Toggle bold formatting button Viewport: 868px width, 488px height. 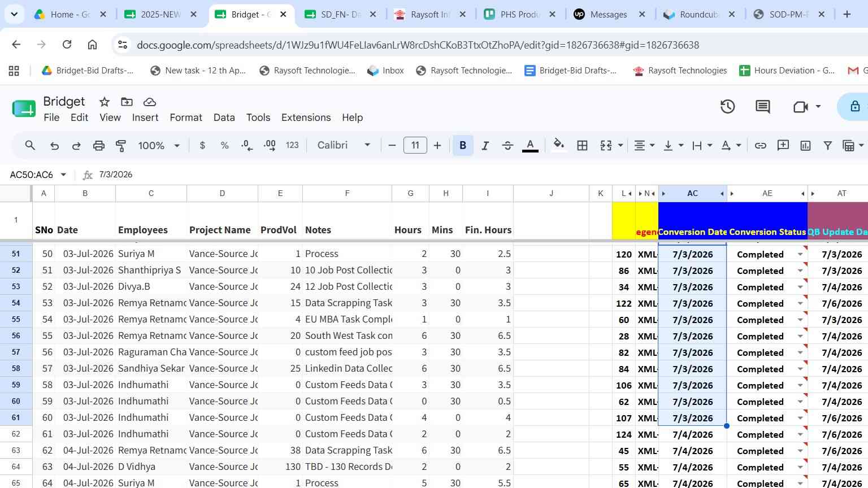[x=463, y=146]
